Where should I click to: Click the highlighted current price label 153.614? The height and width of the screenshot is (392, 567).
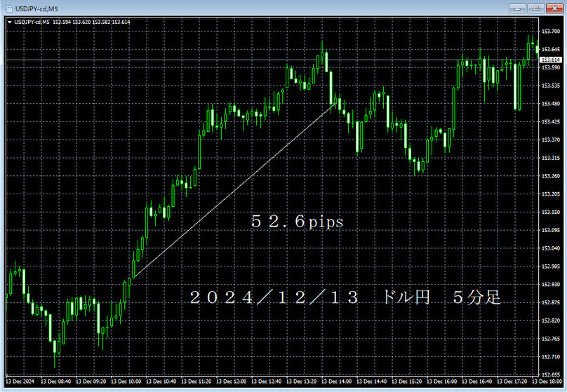coord(551,60)
